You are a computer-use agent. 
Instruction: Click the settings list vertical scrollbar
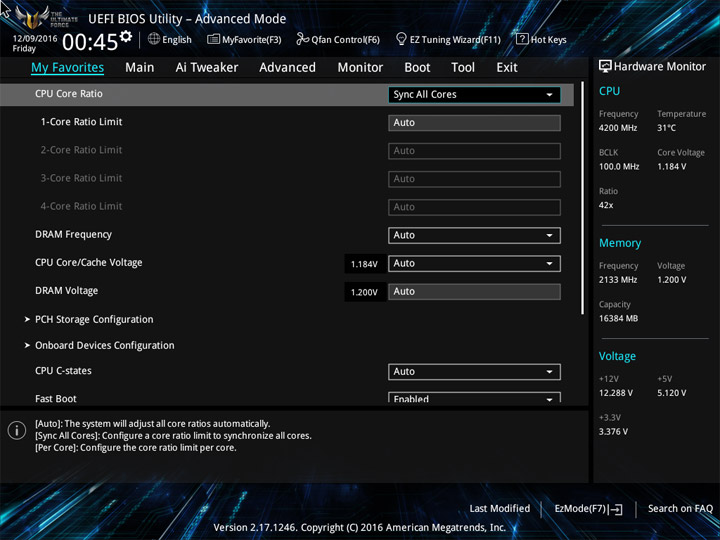point(582,198)
